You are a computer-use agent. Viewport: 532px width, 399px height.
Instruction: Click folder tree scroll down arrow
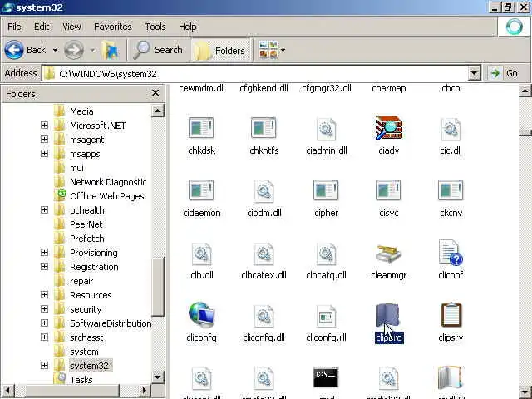coord(157,377)
